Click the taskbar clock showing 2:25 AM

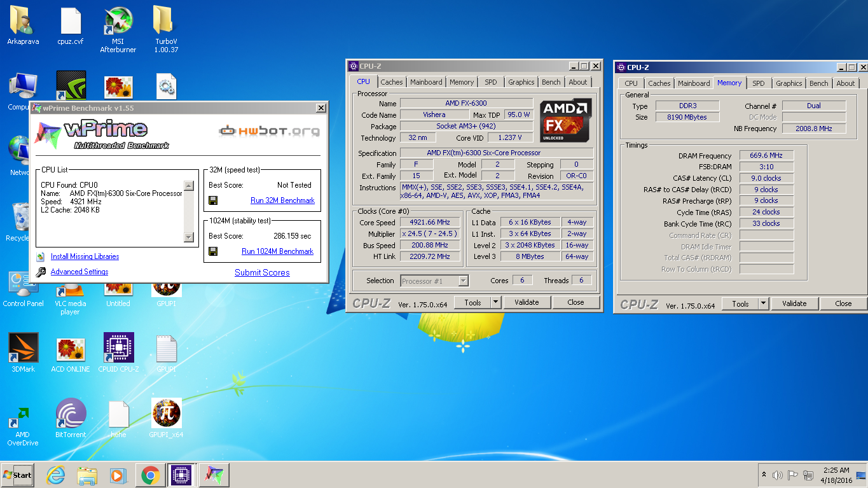point(836,475)
